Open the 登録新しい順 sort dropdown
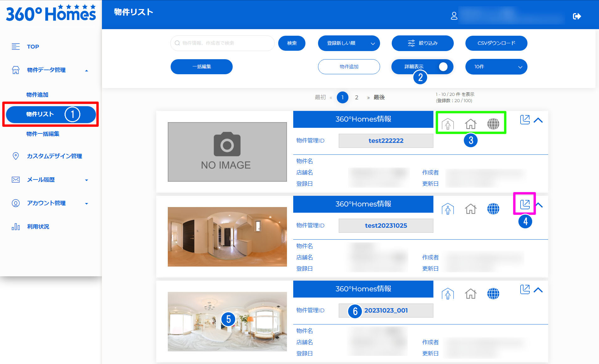This screenshot has width=599, height=364. tap(349, 43)
